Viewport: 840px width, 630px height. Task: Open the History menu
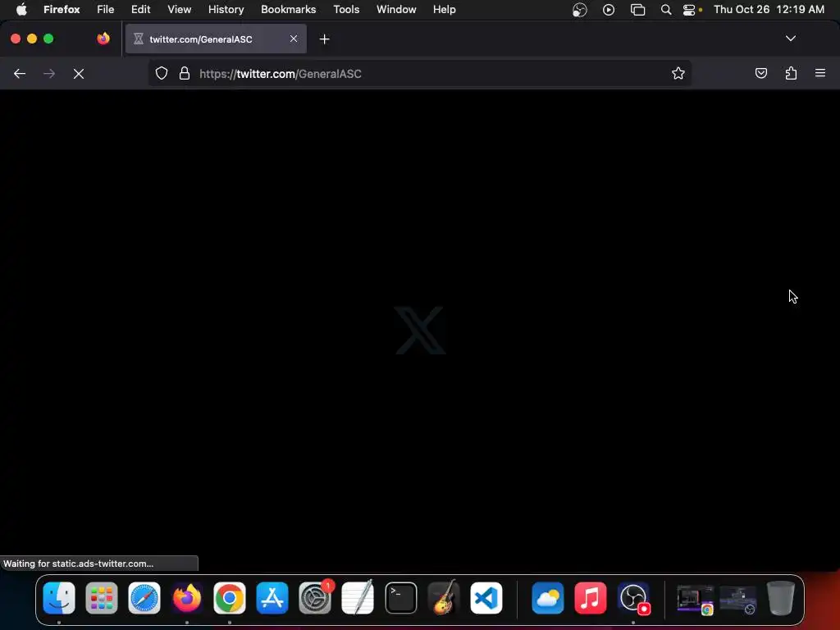[x=226, y=10]
